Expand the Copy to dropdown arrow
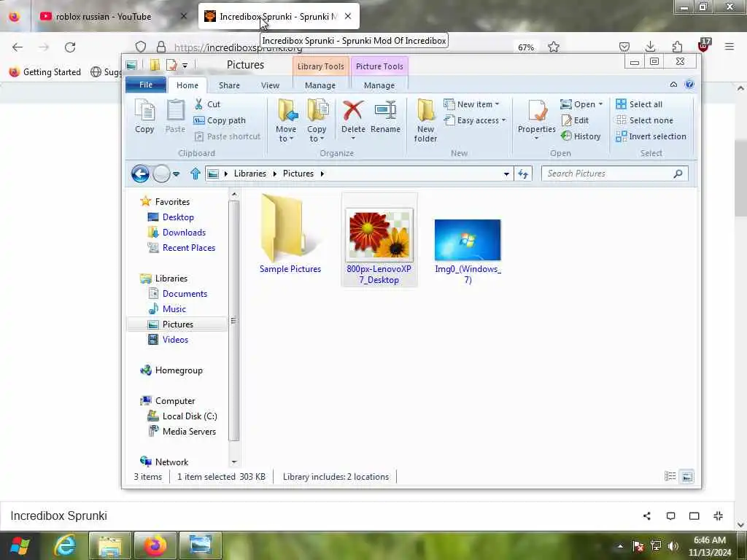This screenshot has height=560, width=747. tap(322, 139)
